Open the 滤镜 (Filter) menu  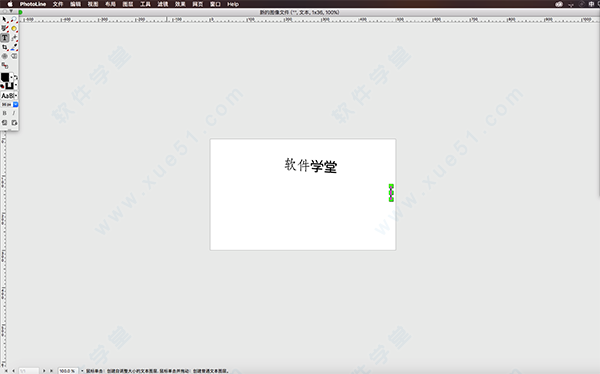163,4
